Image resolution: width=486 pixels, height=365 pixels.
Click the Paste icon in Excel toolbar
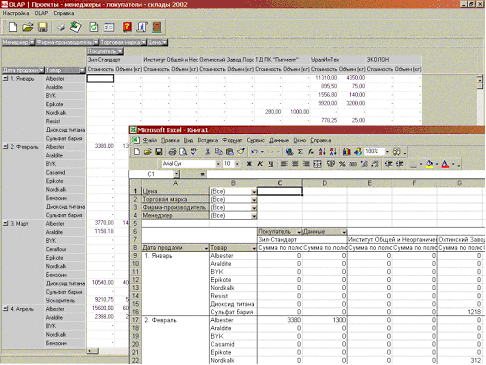(x=230, y=152)
